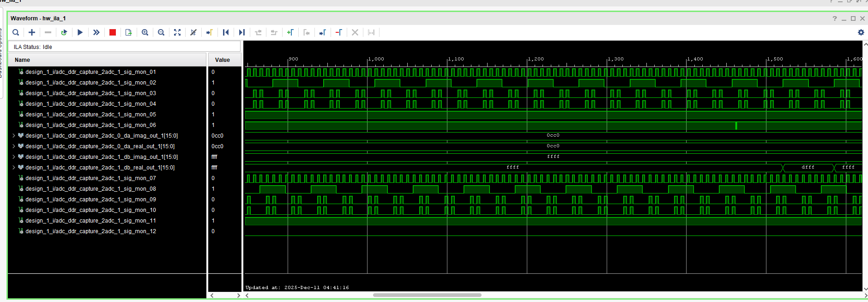Click the waveform scrollbar left arrow

click(x=247, y=295)
